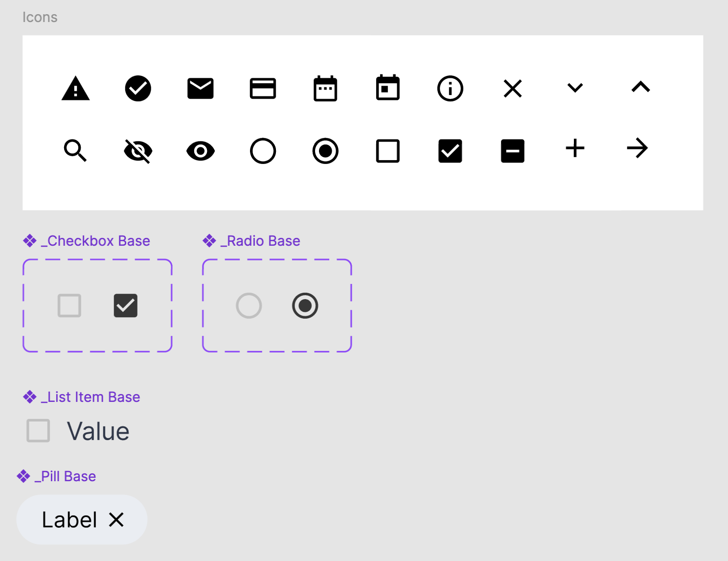Collapse using the chevron up icon

[637, 89]
